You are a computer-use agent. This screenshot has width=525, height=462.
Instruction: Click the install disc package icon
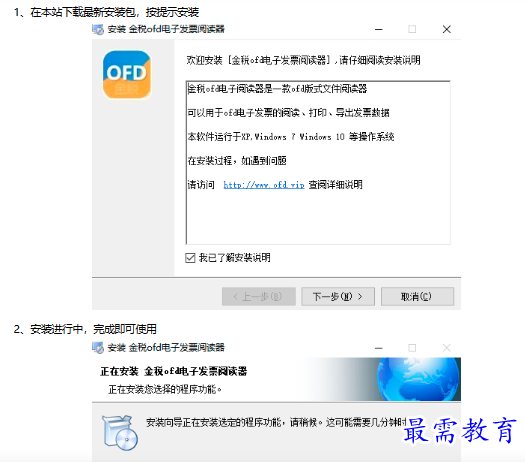click(x=120, y=433)
